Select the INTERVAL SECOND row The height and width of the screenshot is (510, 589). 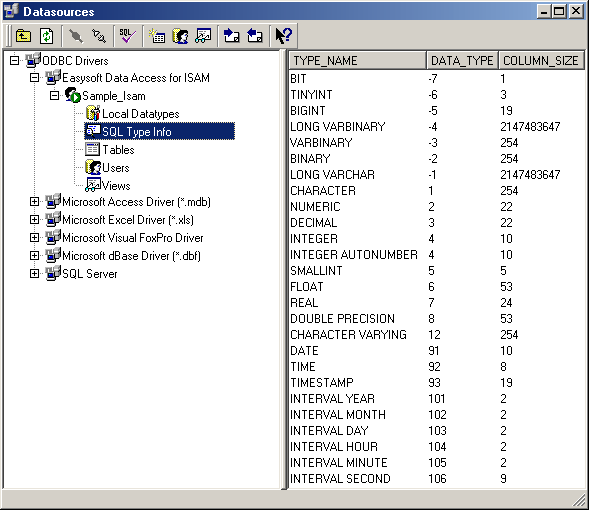(x=436, y=478)
